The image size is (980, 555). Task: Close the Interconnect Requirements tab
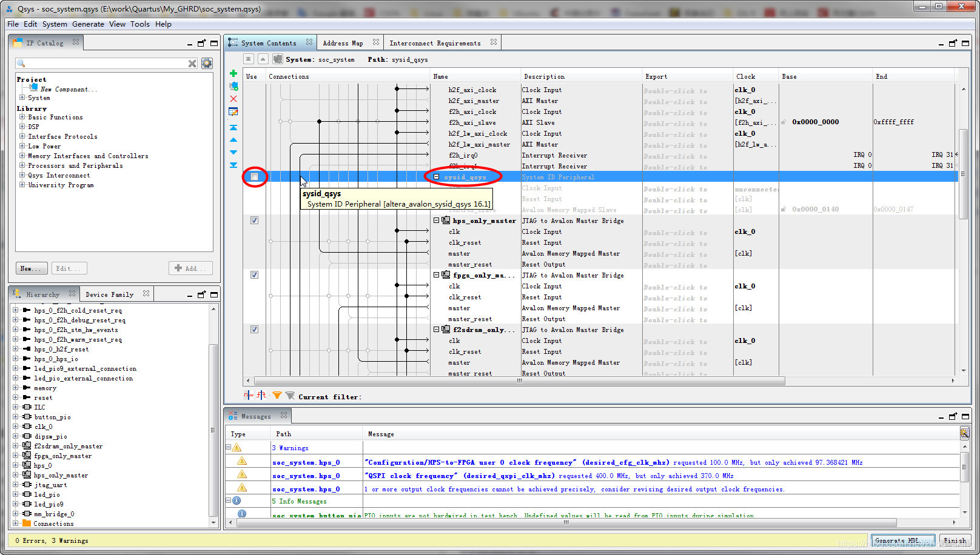tap(494, 42)
